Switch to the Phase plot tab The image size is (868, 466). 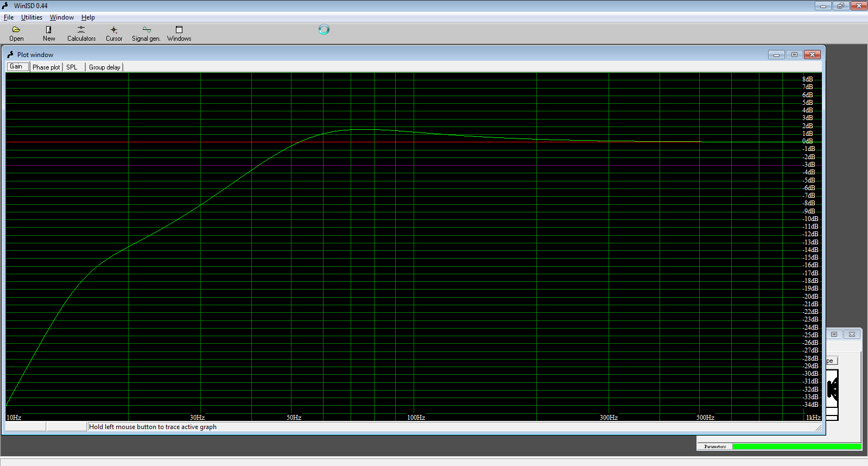click(x=46, y=67)
